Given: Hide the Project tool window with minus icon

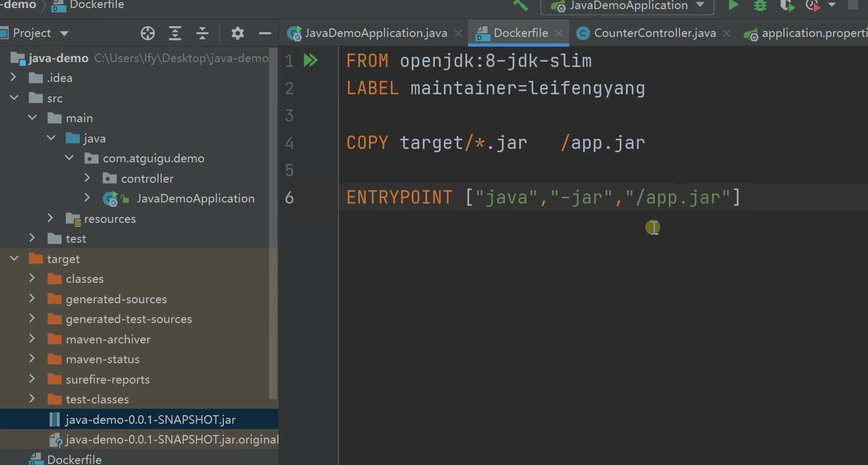Looking at the screenshot, I should coord(265,33).
